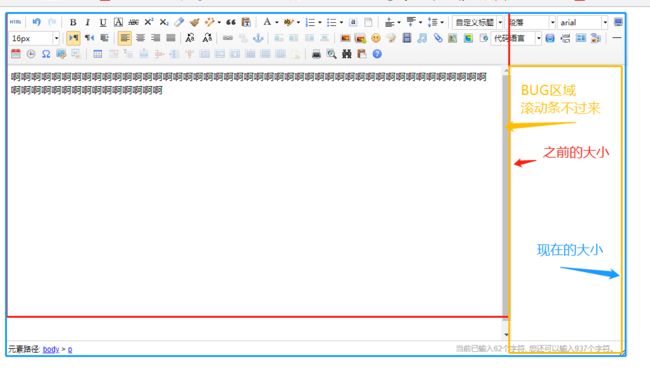
Task: Set left-to-right text direction
Action: [x=73, y=38]
